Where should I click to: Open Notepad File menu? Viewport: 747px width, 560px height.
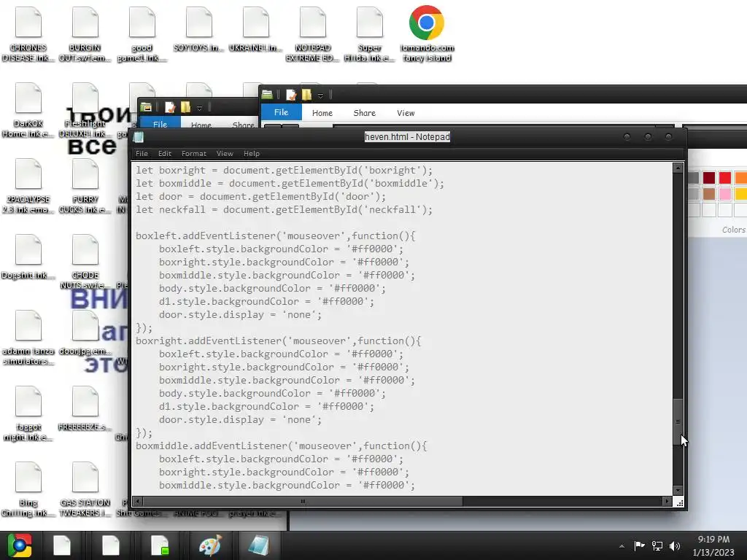[x=142, y=153]
